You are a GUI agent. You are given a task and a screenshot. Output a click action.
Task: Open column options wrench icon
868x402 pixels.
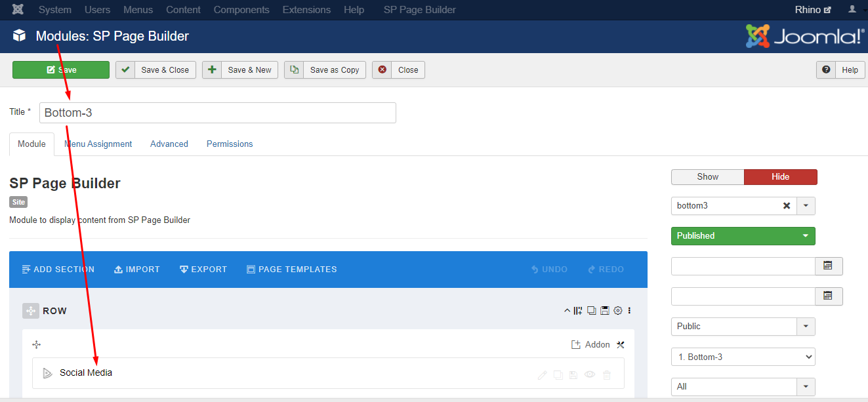click(621, 345)
